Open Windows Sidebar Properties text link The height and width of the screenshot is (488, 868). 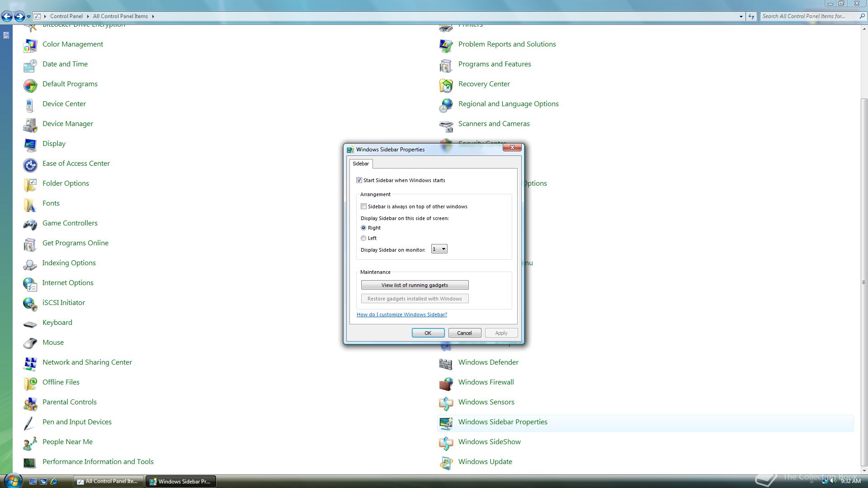503,422
